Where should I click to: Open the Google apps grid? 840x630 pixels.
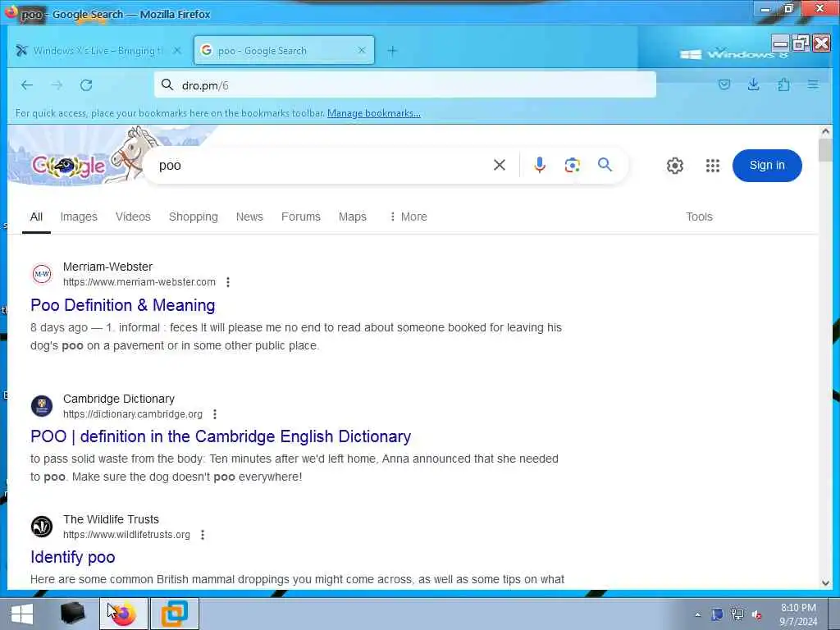pos(713,166)
